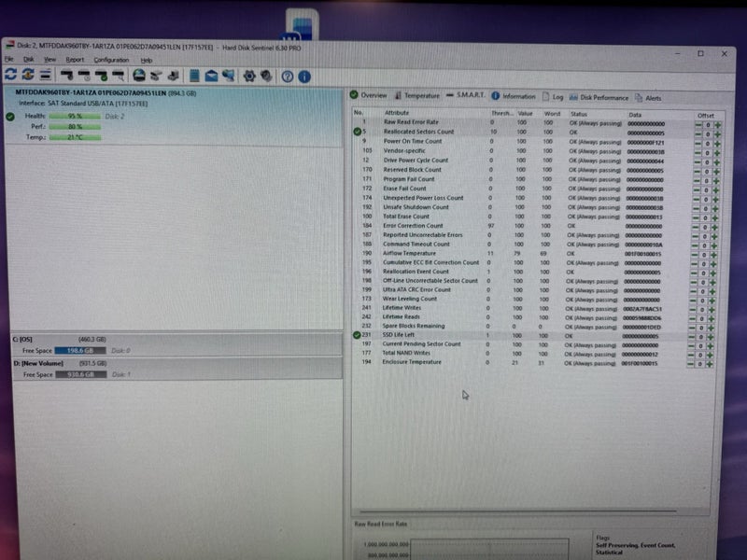
Task: Click plus offset button for Power On Time Count
Action: click(x=717, y=144)
